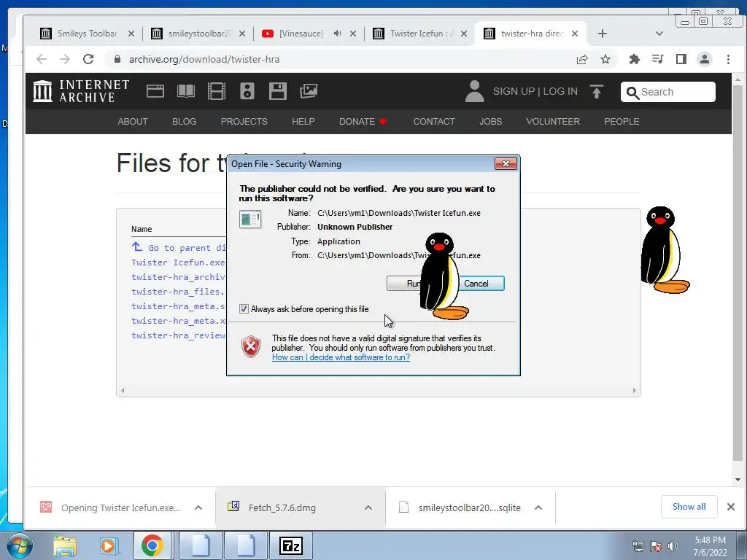
Task: Go back with Chrome back arrow
Action: tap(42, 59)
